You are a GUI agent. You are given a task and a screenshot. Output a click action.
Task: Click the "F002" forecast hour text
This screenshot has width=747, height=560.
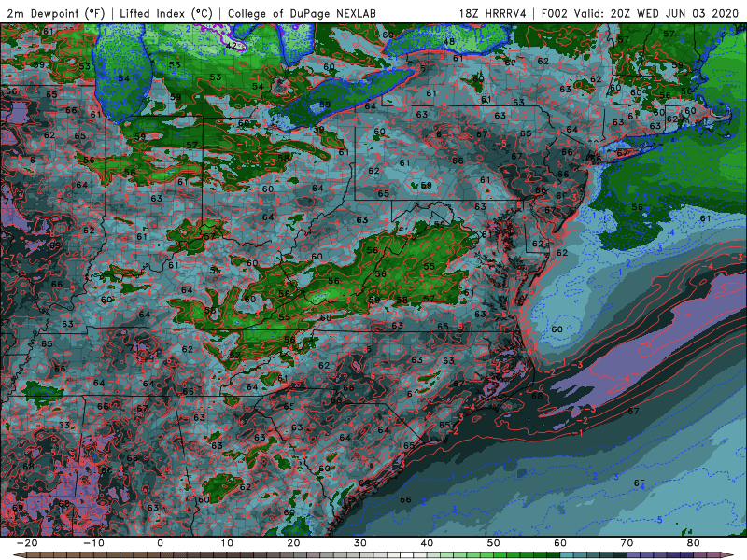[x=556, y=13]
